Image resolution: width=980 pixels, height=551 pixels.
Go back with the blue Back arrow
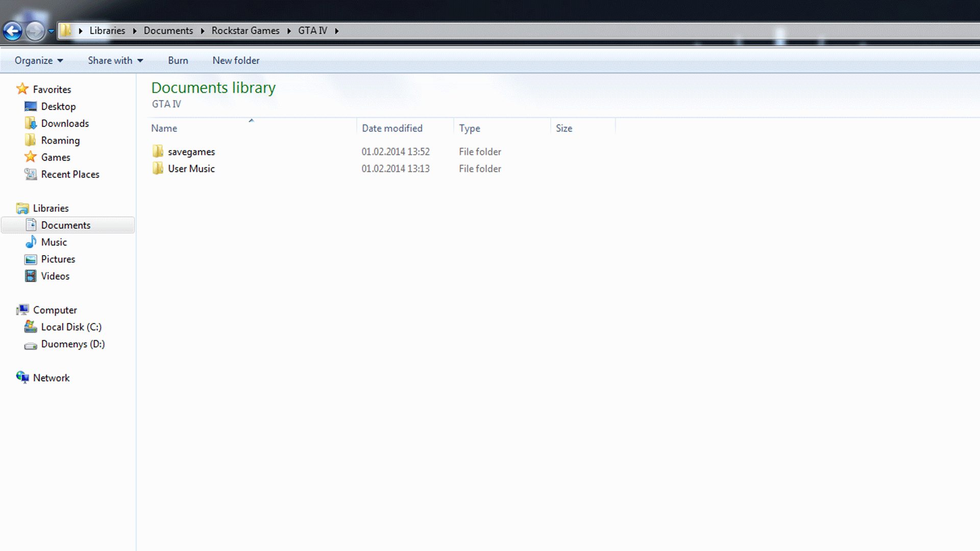[x=13, y=31]
